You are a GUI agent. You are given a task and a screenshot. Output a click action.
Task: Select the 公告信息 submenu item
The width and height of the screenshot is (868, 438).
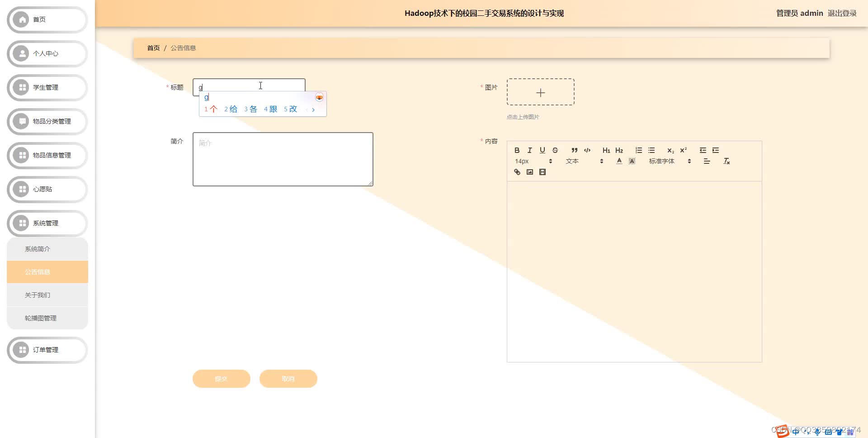pyautogui.click(x=47, y=272)
